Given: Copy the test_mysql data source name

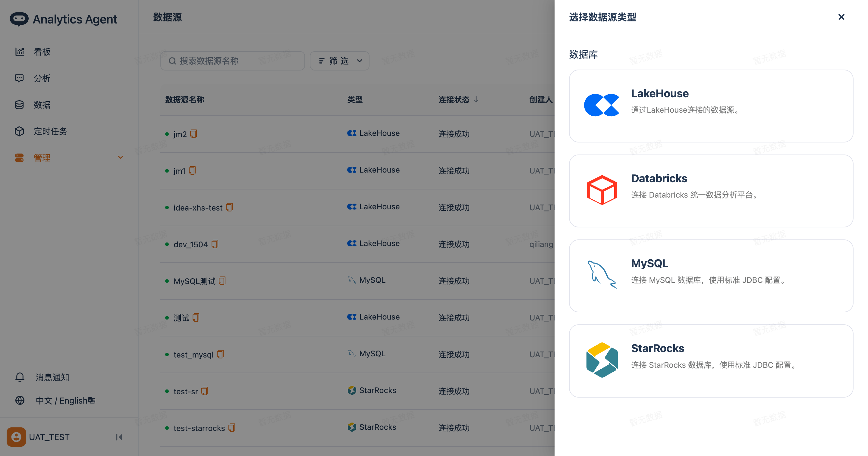Looking at the screenshot, I should pyautogui.click(x=220, y=354).
